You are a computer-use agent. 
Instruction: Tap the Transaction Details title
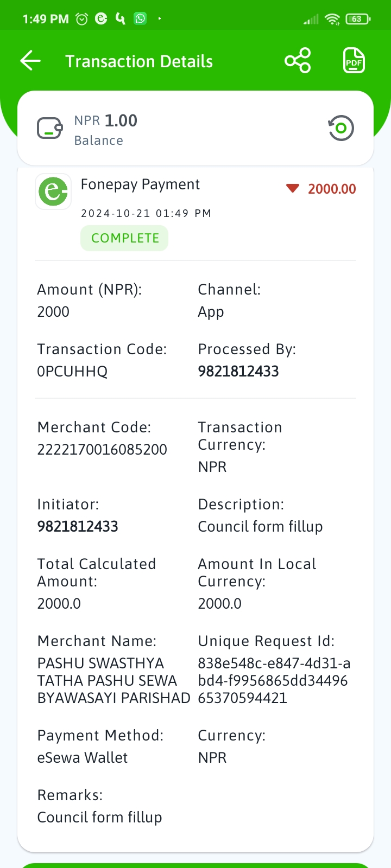(139, 61)
